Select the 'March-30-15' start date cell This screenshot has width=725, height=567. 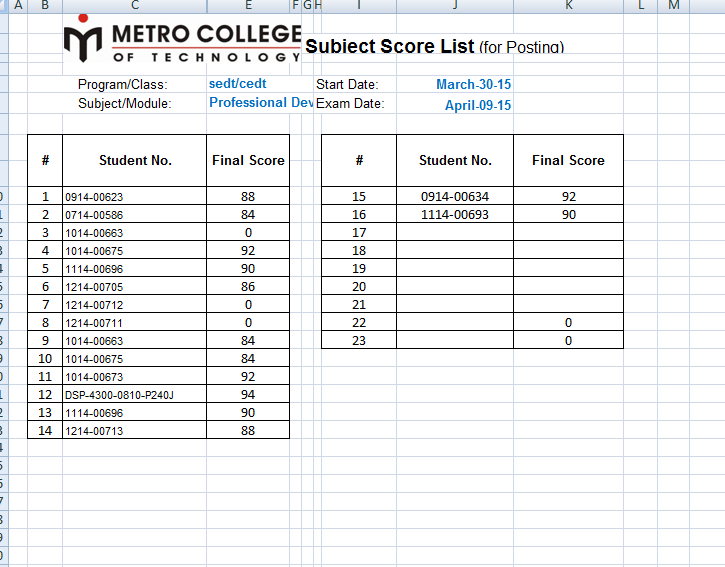[x=473, y=84]
